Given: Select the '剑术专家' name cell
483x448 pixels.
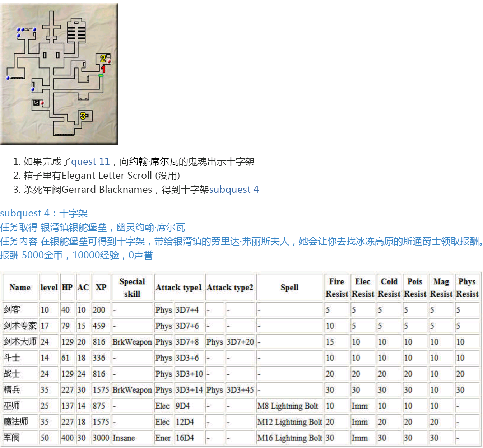Looking at the screenshot, I should (x=20, y=326).
